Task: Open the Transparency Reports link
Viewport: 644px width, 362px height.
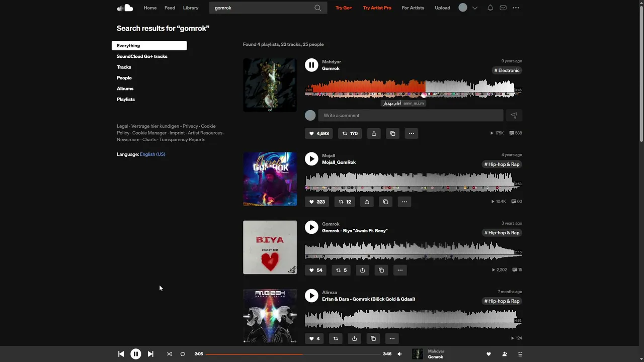Action: tap(182, 139)
